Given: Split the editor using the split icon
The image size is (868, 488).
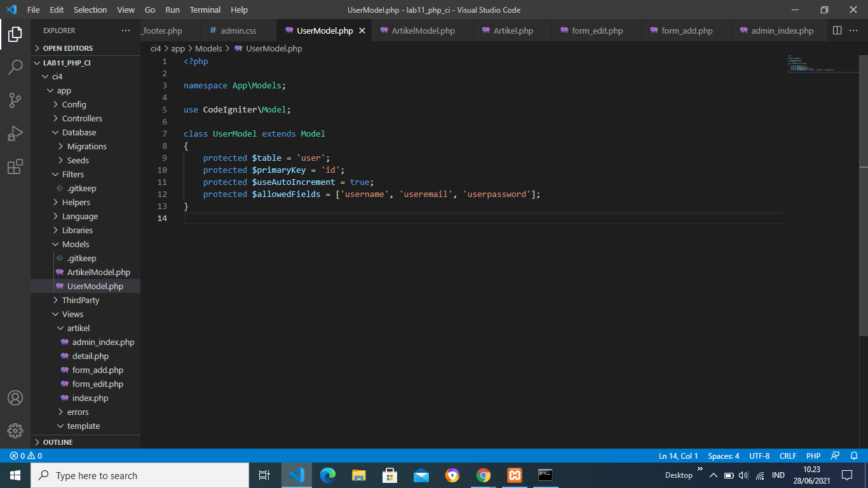Looking at the screenshot, I should [x=836, y=30].
